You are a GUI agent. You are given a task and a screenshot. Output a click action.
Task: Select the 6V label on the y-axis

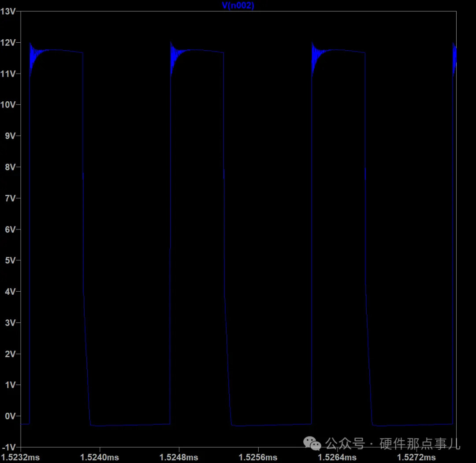(x=10, y=230)
